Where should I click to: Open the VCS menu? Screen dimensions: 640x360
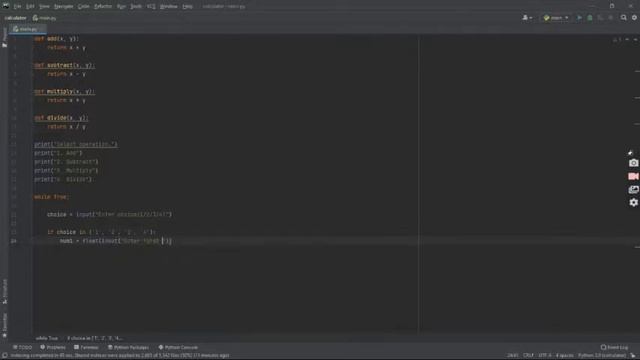(151, 7)
